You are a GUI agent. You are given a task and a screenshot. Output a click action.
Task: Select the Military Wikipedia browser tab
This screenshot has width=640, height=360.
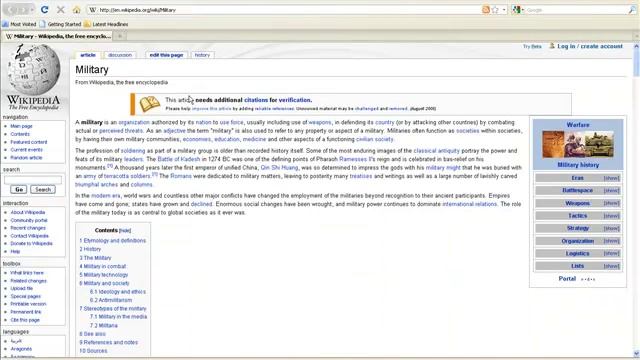[x=58, y=36]
